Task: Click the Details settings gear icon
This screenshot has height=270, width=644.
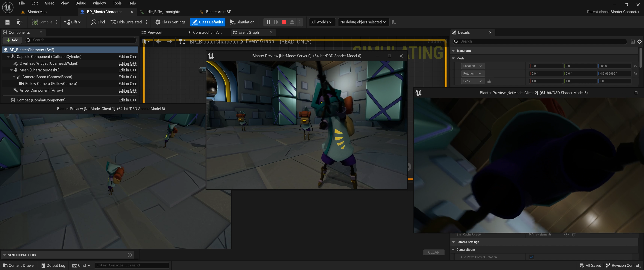Action: pos(639,42)
